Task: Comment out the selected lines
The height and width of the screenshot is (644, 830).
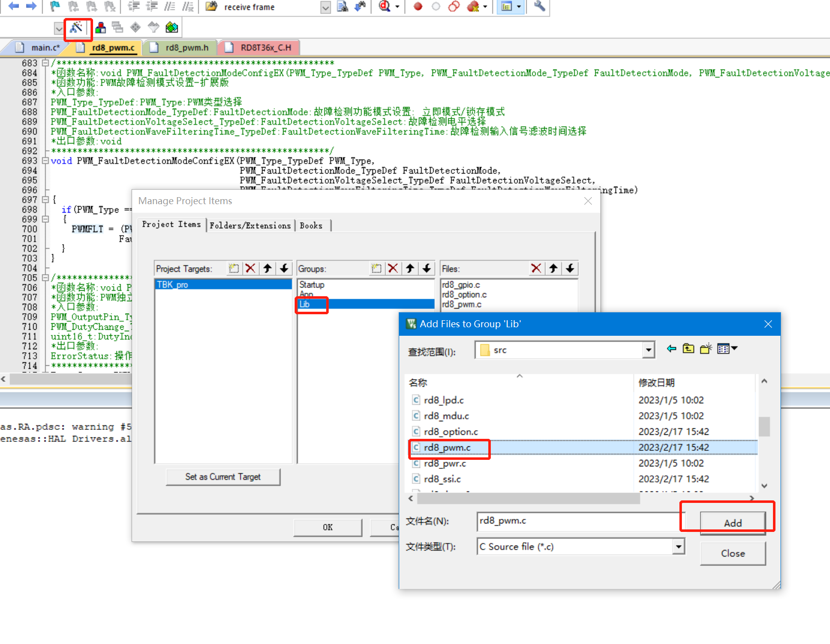Action: [170, 6]
